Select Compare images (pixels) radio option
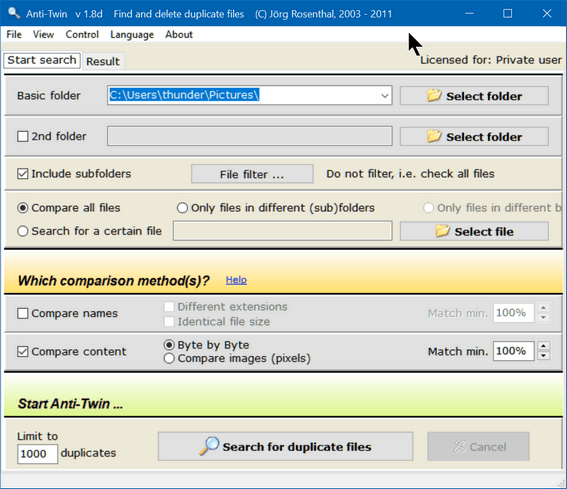 [169, 358]
